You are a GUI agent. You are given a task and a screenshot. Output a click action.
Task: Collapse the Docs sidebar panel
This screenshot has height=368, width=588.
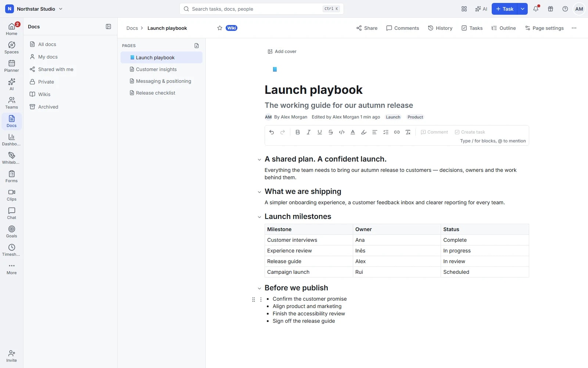[x=108, y=26]
